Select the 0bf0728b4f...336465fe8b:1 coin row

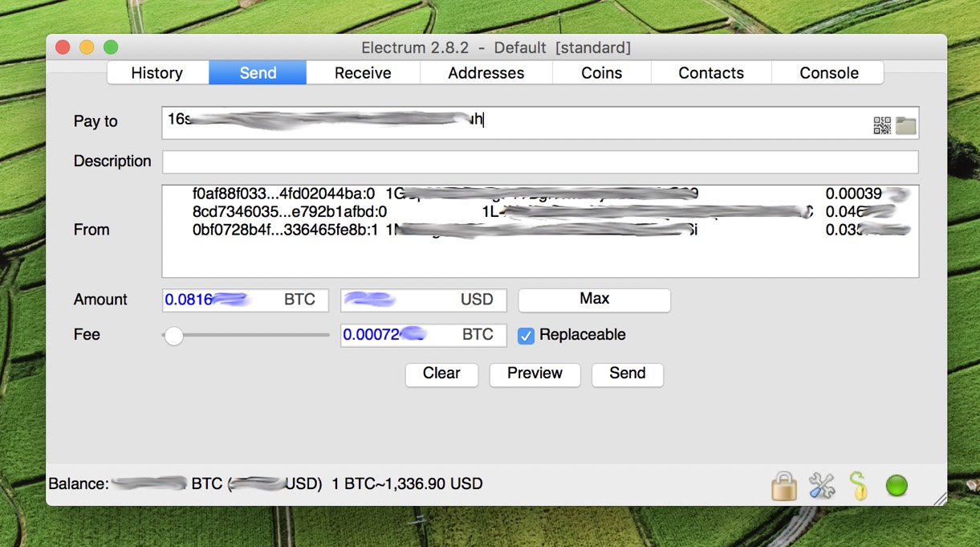[540, 230]
